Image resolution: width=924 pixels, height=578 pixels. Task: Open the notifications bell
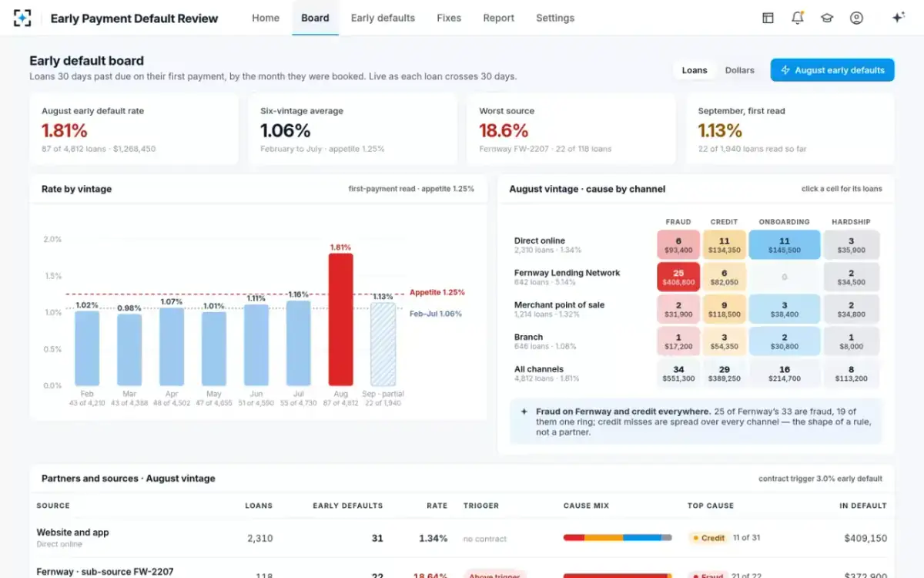(x=797, y=18)
